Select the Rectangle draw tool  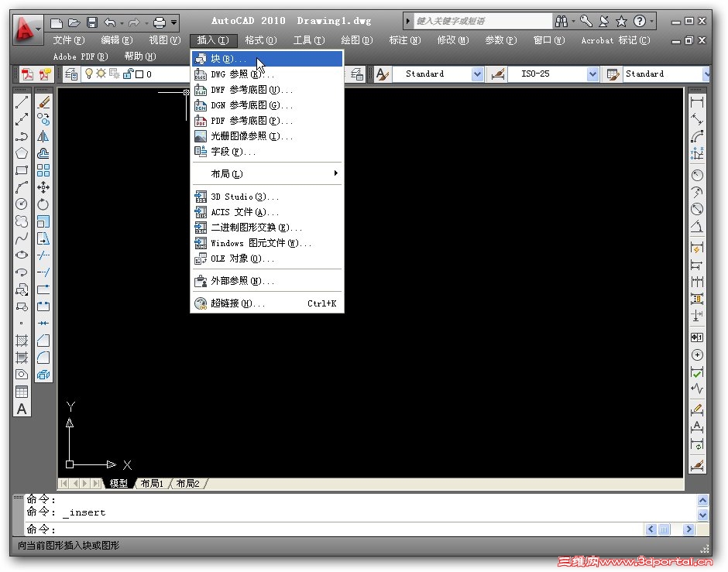(22, 170)
